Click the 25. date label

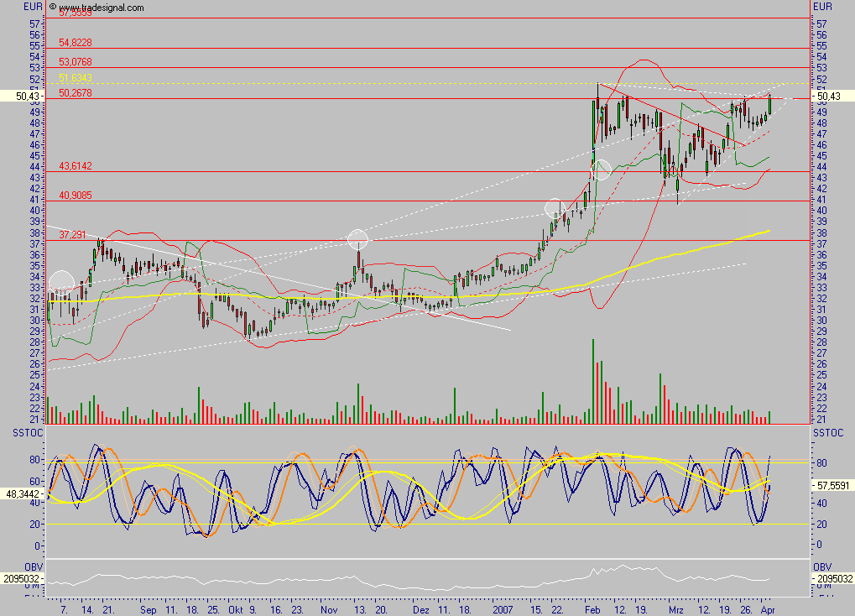tap(213, 609)
